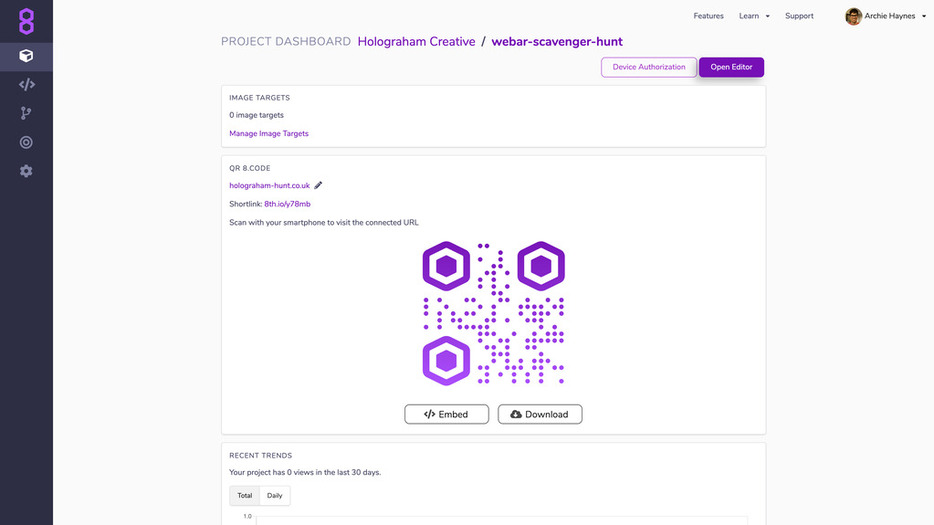
Task: Open the Features menu item
Action: pos(708,16)
